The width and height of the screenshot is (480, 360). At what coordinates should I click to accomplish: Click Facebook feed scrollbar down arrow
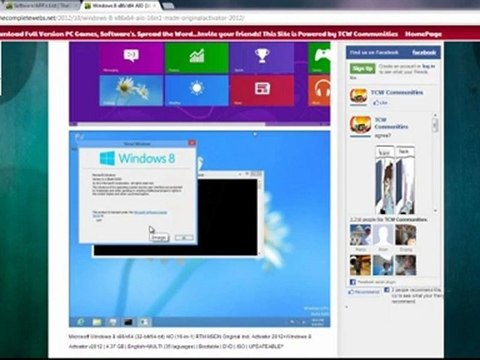coord(435,211)
